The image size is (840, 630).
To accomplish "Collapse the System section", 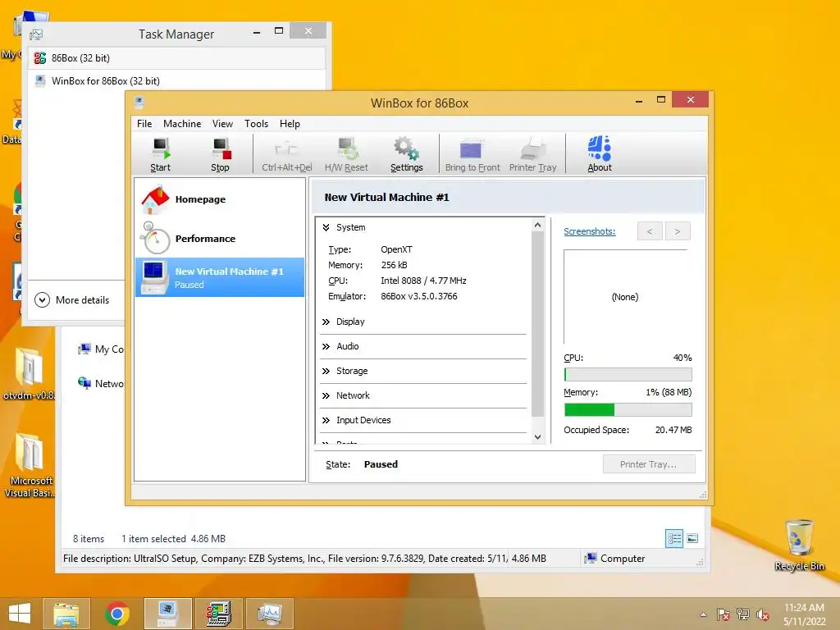I will [326, 228].
